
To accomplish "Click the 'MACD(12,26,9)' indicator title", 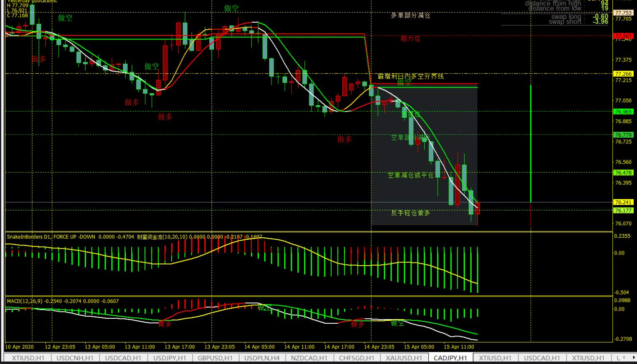I will [x=24, y=301].
